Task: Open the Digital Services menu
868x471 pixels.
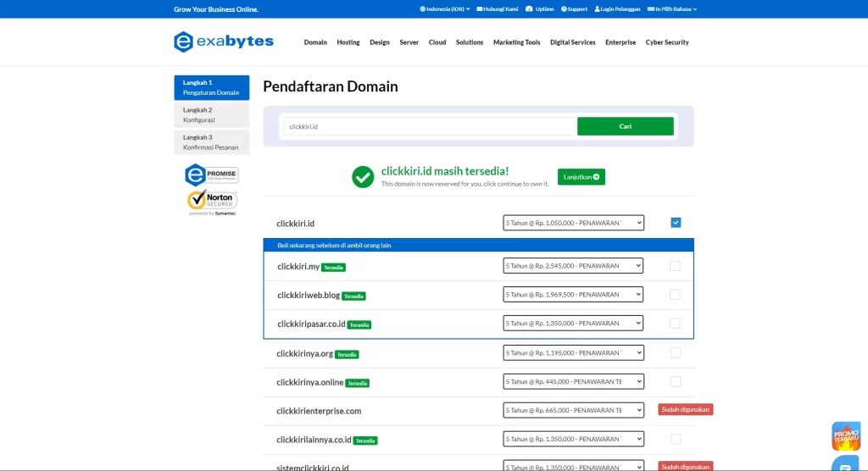Action: click(573, 42)
